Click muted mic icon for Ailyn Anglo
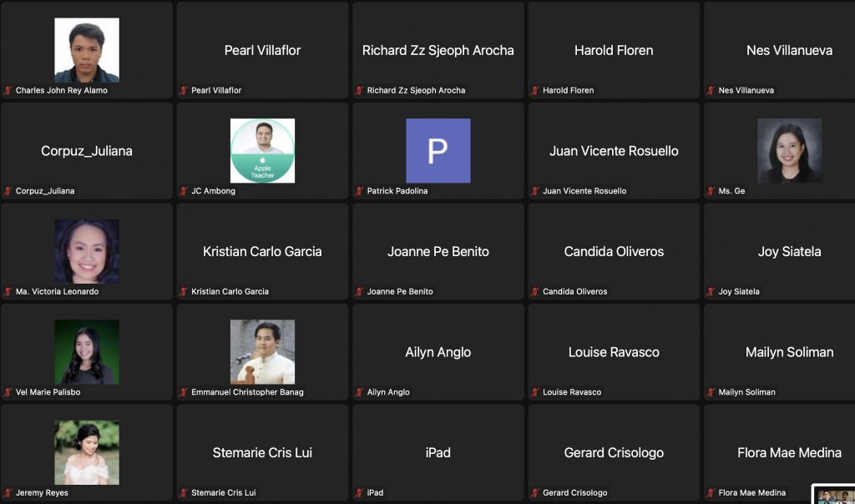The width and height of the screenshot is (855, 504). [360, 392]
